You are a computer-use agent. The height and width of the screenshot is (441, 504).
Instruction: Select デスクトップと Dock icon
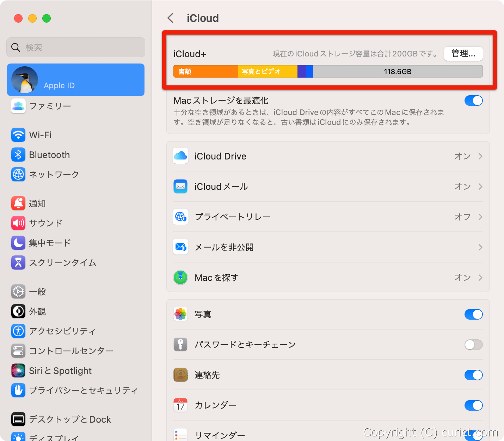tap(18, 419)
